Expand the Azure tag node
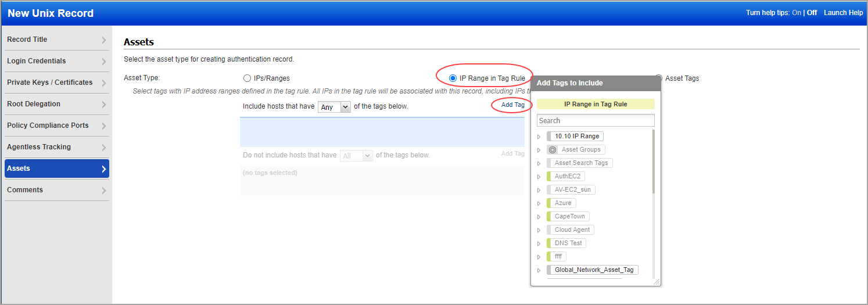 click(x=539, y=203)
